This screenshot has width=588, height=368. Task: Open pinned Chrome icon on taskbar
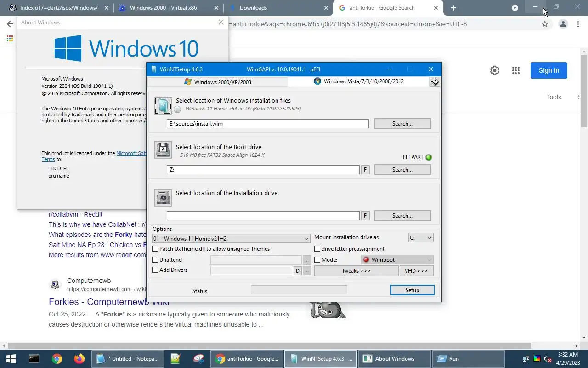[57, 359]
